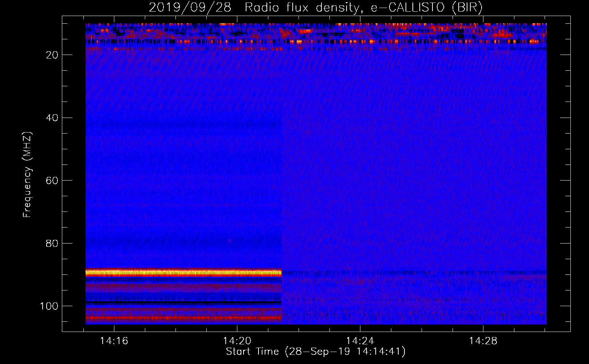Click the "14:24" time tick label
The width and height of the screenshot is (589, 364).
[x=360, y=341]
